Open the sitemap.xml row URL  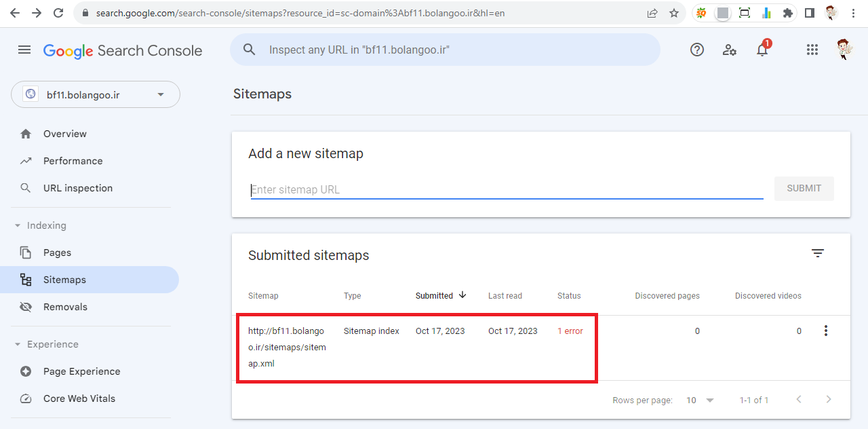(287, 348)
